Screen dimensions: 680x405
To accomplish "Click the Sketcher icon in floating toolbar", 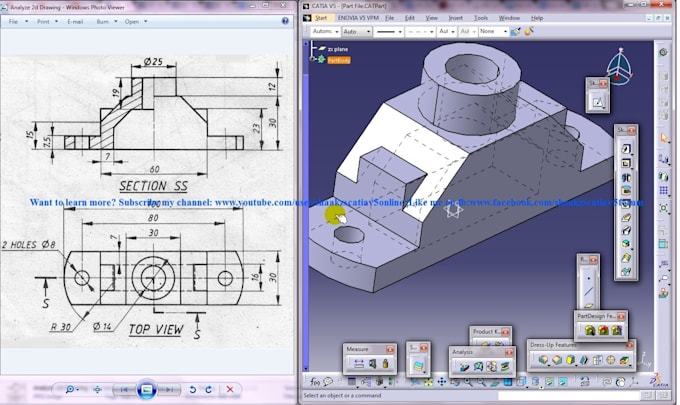I will click(x=597, y=101).
